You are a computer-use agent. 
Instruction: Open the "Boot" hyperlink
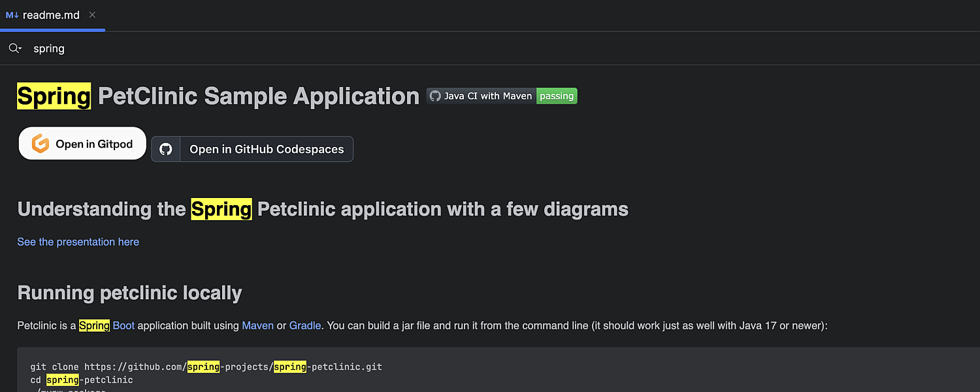[123, 325]
